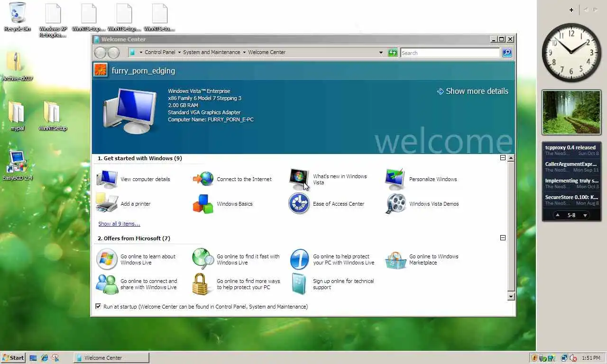
Task: Open the Start menu
Action: click(x=13, y=358)
